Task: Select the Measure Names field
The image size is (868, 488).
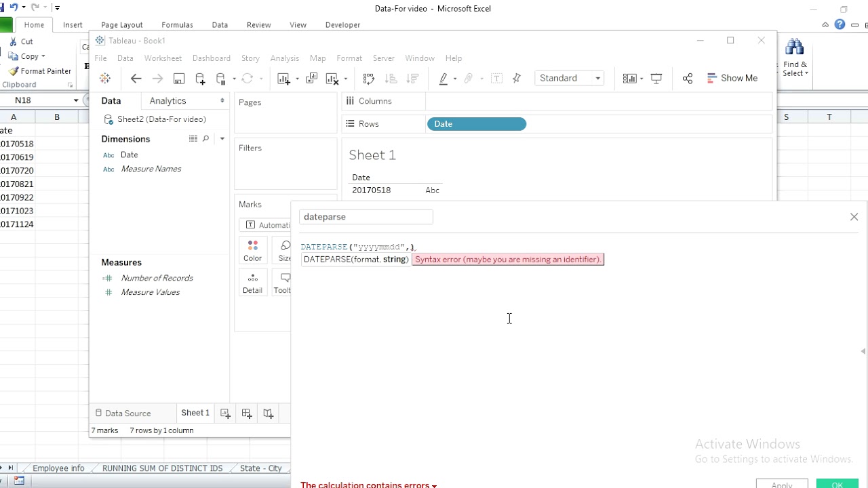Action: [x=151, y=169]
